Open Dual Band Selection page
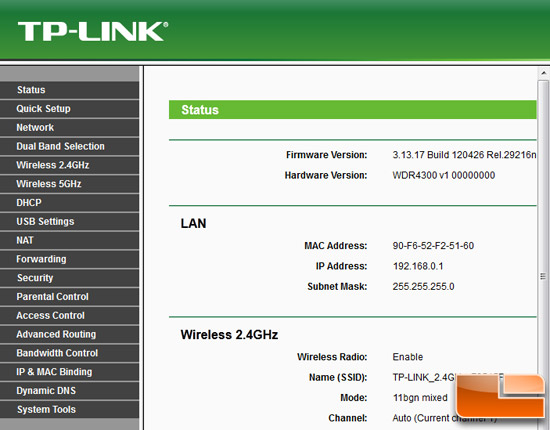550x430 pixels. tap(69, 146)
